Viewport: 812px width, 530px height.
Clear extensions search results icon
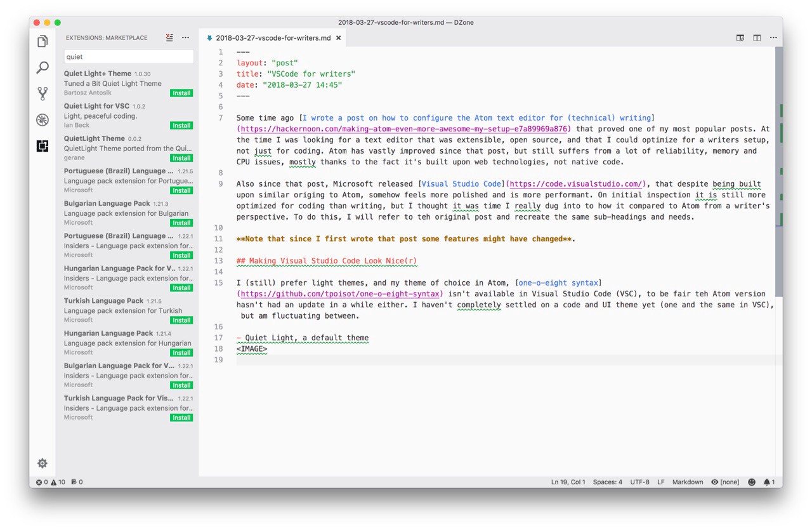(169, 38)
